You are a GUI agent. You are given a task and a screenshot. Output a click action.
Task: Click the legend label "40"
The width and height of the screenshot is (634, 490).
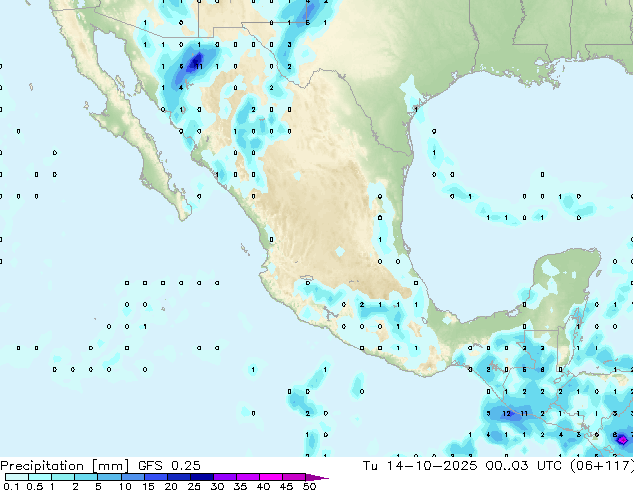[x=263, y=486]
